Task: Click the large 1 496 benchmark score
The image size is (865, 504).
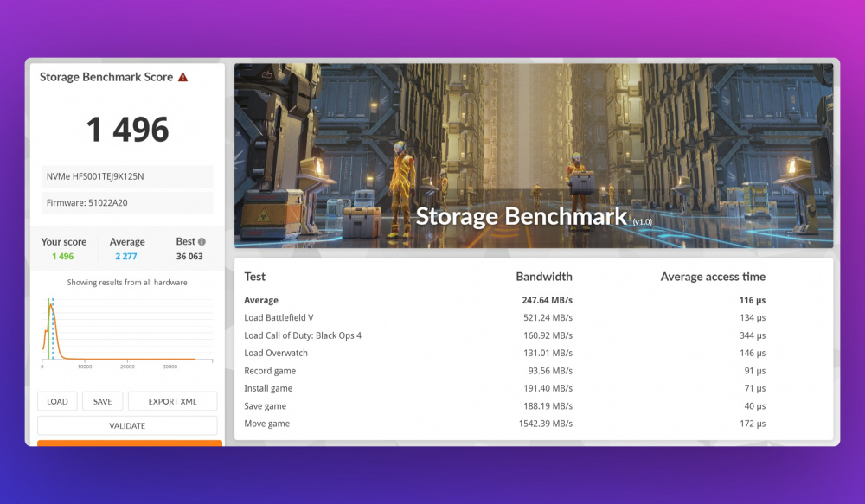Action: [x=127, y=130]
